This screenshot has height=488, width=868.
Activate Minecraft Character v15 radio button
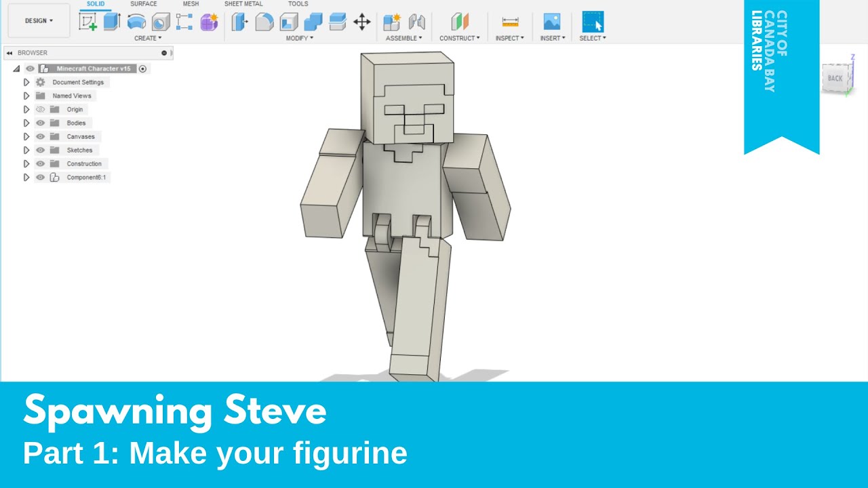[142, 68]
